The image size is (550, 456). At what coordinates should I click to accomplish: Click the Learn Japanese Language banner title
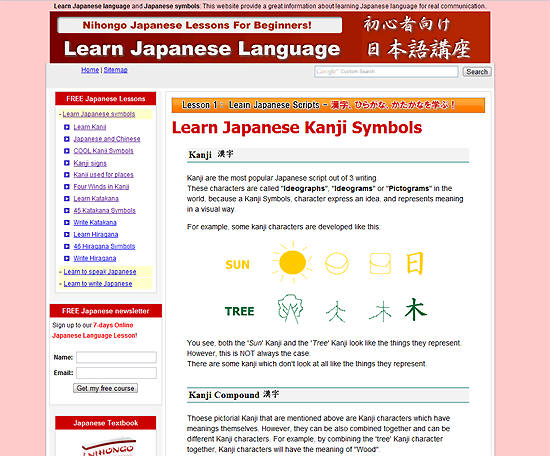point(202,48)
